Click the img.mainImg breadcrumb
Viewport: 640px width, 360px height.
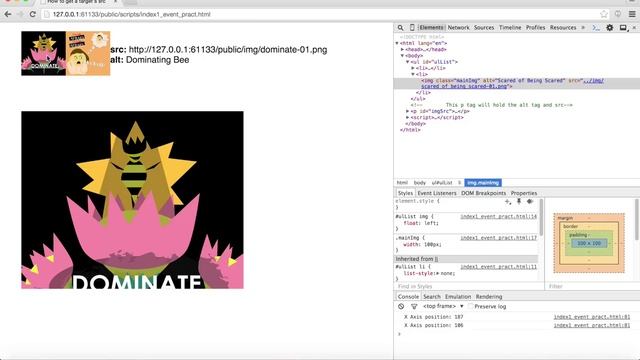[x=483, y=183]
